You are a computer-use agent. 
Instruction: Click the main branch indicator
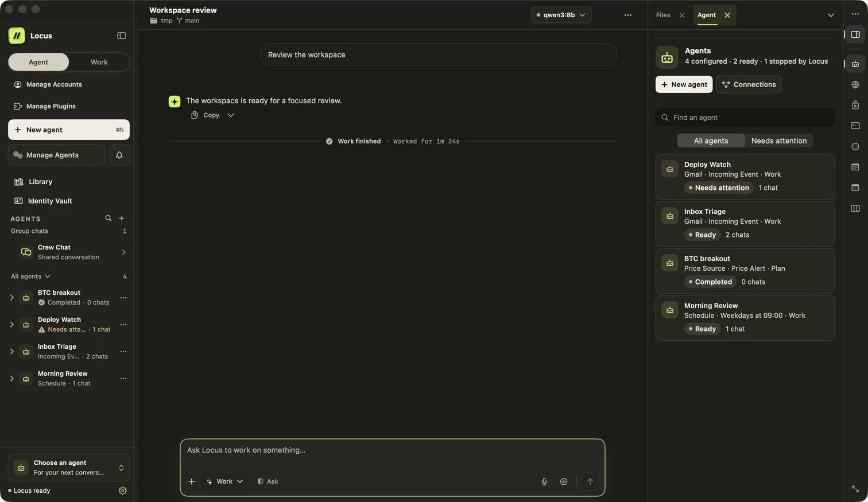(x=188, y=21)
